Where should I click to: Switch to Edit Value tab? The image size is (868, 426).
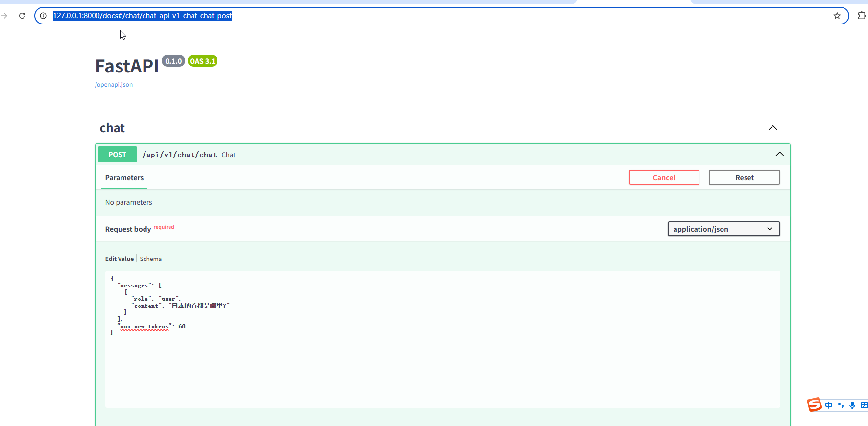tap(120, 259)
